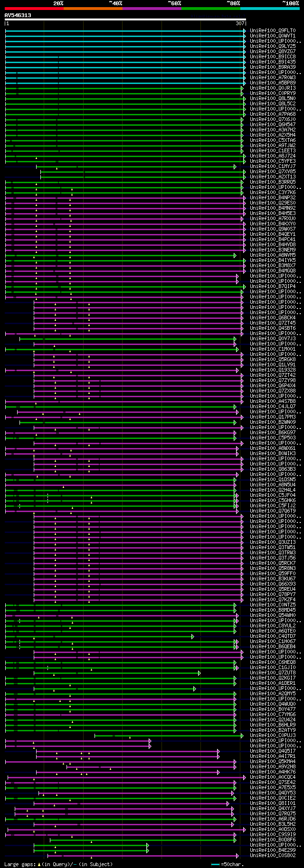
Task: Click label UniRef100_B7QIP4
Action: [273, 287]
